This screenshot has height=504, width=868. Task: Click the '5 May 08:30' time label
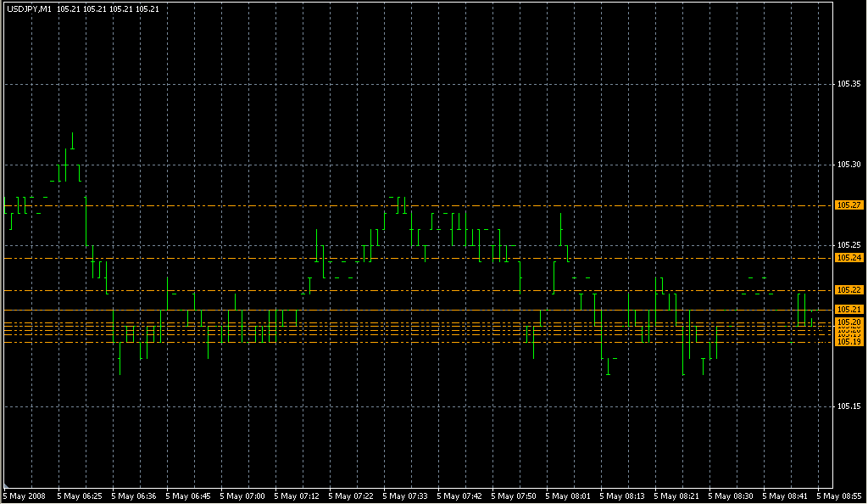731,496
